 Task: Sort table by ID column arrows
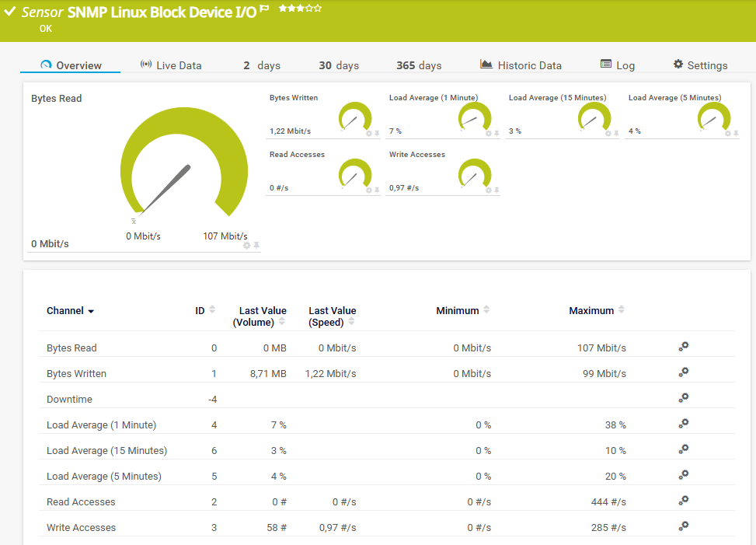pyautogui.click(x=212, y=310)
